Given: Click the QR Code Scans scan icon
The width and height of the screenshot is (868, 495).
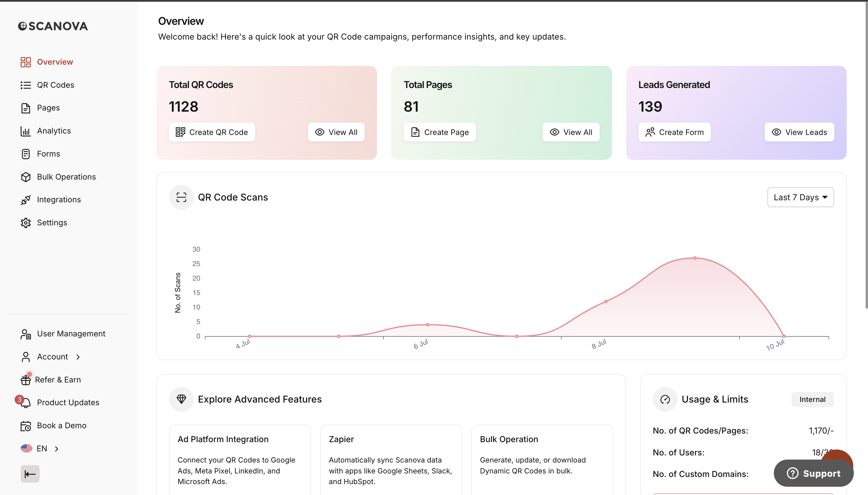Looking at the screenshot, I should (182, 197).
